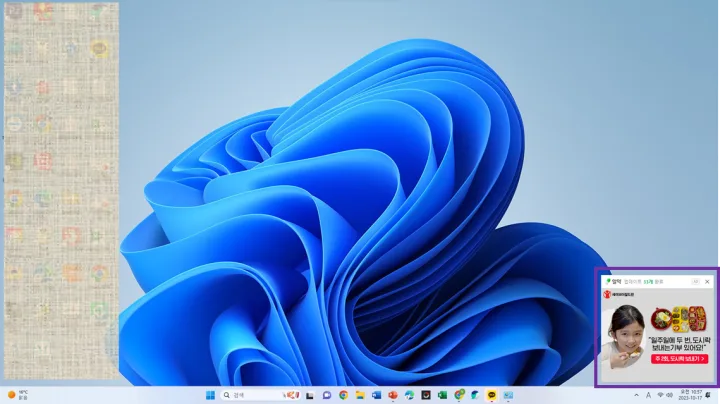Click the lunchbox food image in the ad
This screenshot has height=404, width=720.
click(x=678, y=319)
